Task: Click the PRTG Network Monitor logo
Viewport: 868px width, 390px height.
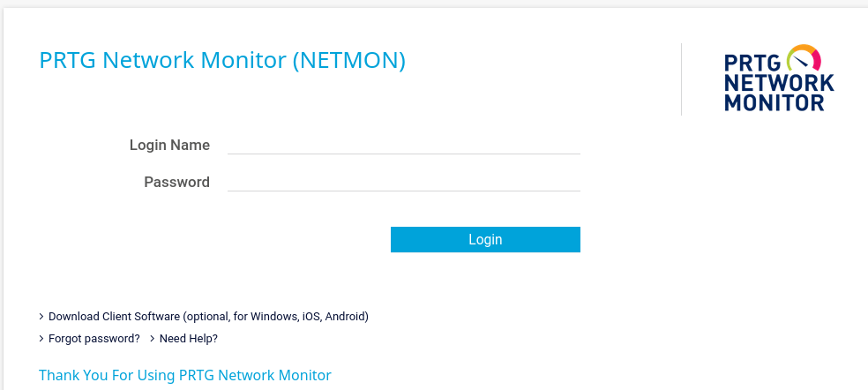Action: point(778,79)
